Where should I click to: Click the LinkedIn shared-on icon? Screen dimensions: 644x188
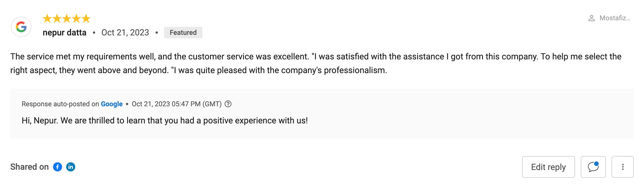(x=71, y=167)
